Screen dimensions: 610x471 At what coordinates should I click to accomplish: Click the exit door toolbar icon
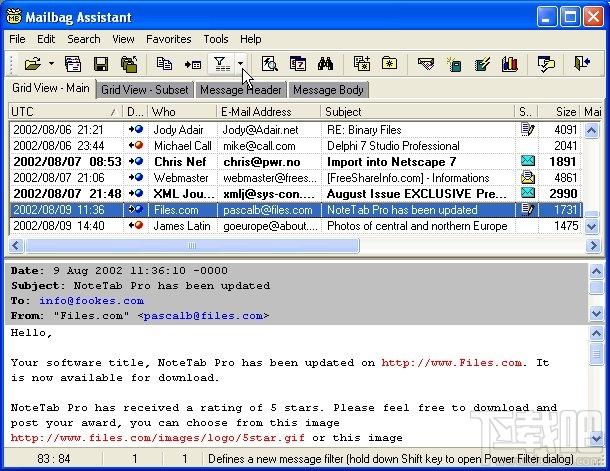click(582, 63)
